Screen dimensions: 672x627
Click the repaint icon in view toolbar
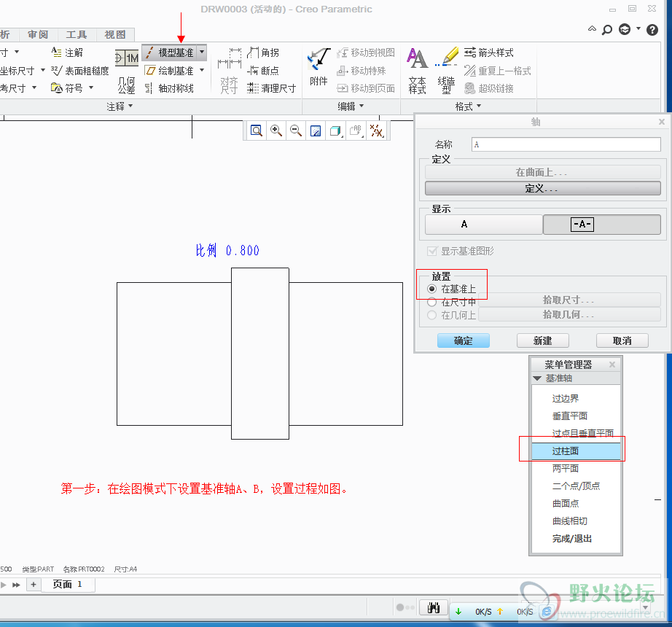pyautogui.click(x=316, y=131)
